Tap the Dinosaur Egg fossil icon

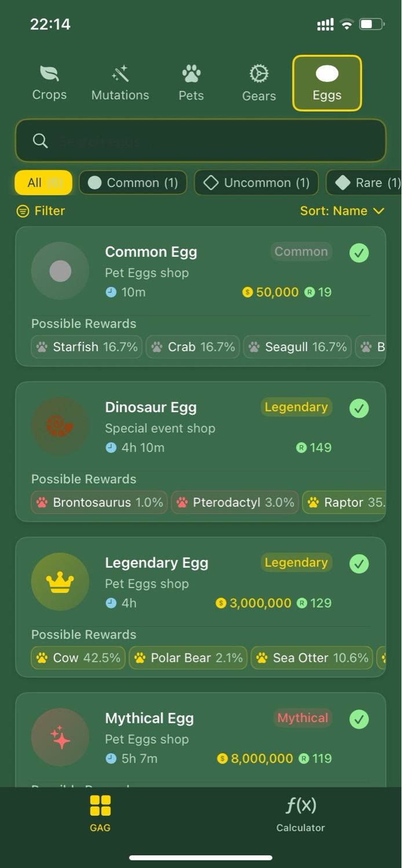point(60,426)
